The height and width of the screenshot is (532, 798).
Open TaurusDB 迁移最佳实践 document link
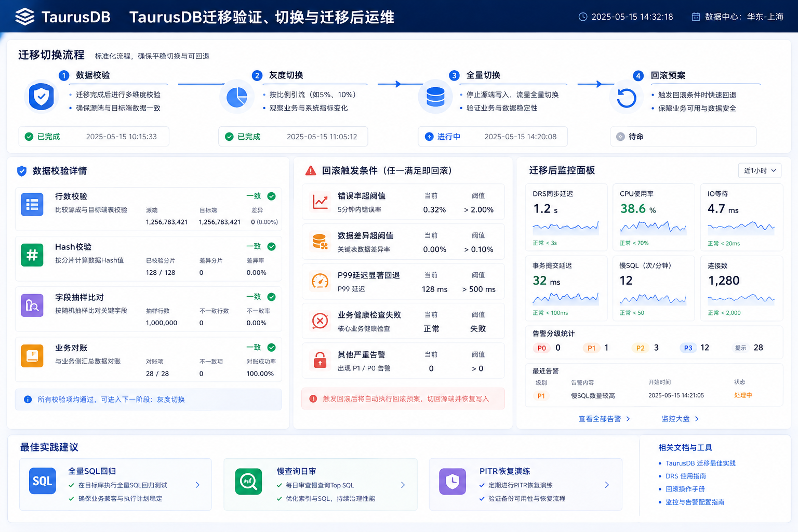coord(700,463)
